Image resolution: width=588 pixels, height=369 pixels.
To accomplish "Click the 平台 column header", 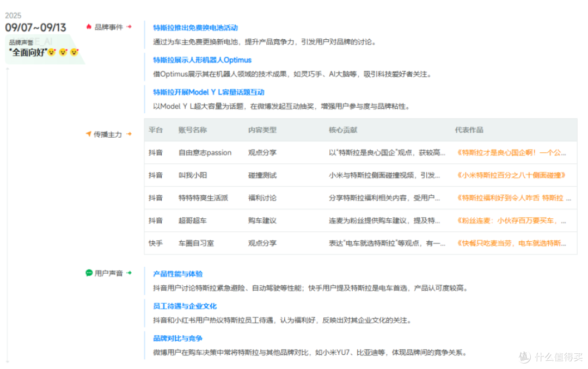I will pos(156,130).
